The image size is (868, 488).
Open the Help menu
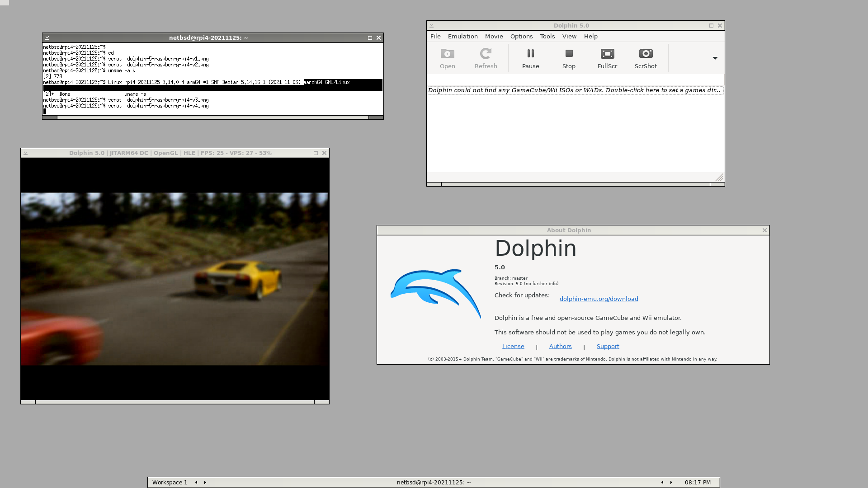click(x=590, y=36)
